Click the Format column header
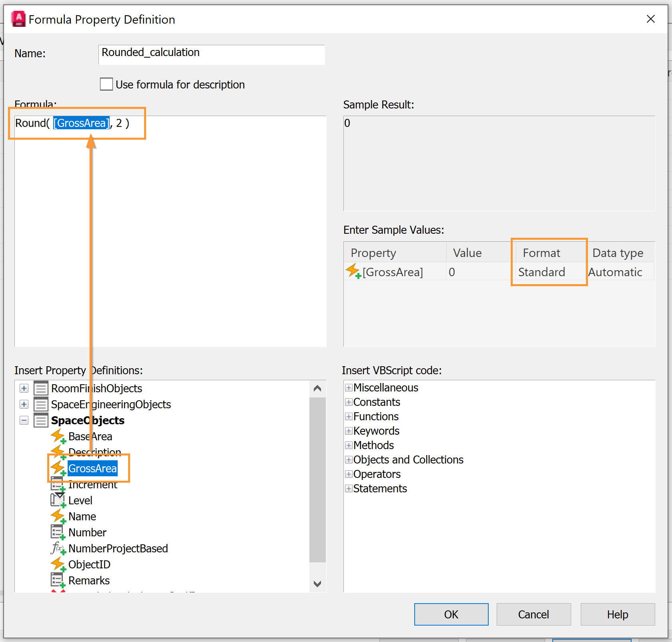Screen dimensions: 672x642 point(551,253)
